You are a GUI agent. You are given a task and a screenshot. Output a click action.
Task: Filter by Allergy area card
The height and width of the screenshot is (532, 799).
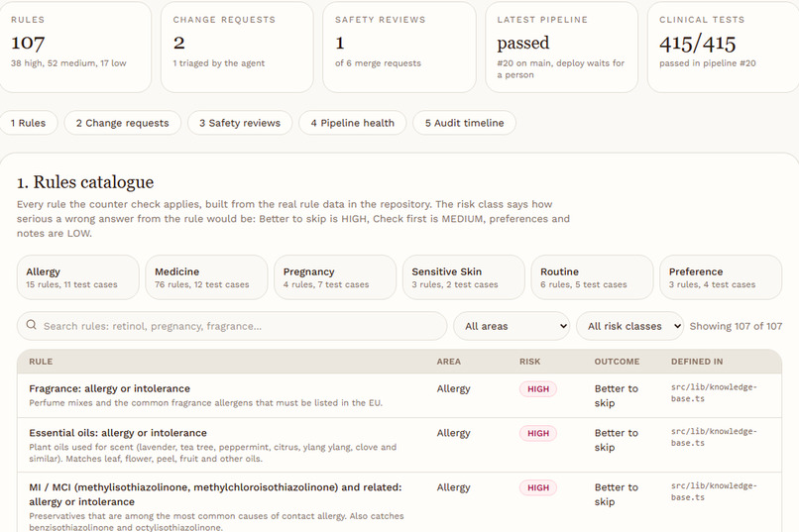click(78, 277)
